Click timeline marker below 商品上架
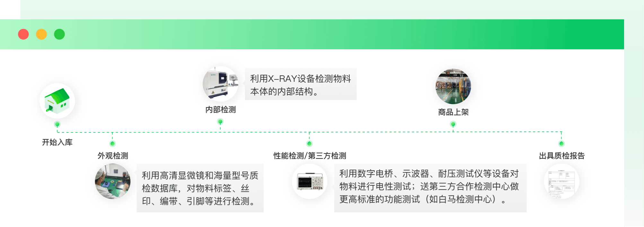The height and width of the screenshot is (227, 644). (453, 124)
